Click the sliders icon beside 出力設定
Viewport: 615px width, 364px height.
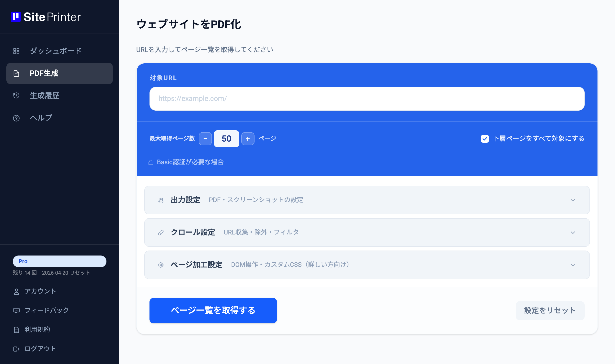(161, 200)
